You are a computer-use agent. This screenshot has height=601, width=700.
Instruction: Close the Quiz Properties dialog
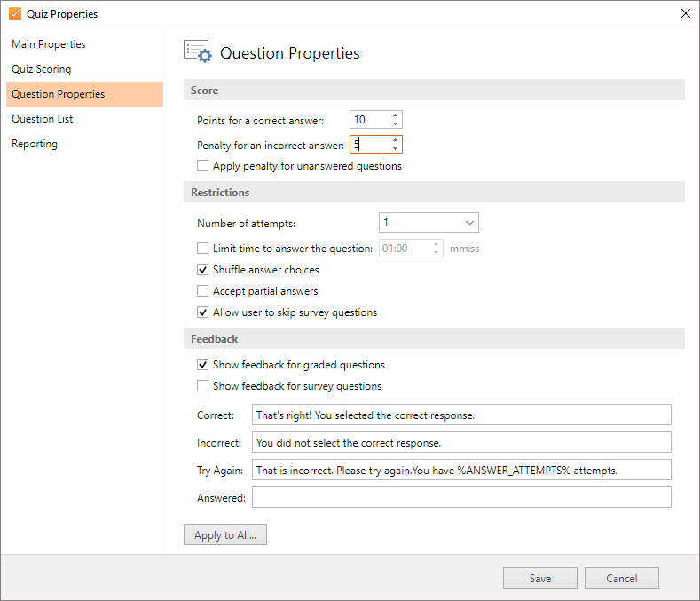[x=685, y=13]
